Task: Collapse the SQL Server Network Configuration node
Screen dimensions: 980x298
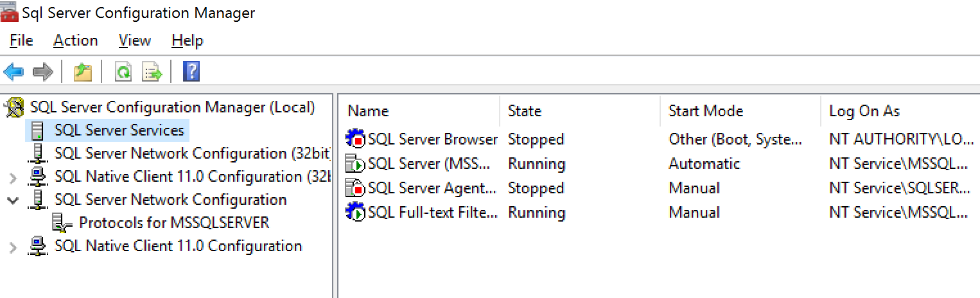Action: 13,200
